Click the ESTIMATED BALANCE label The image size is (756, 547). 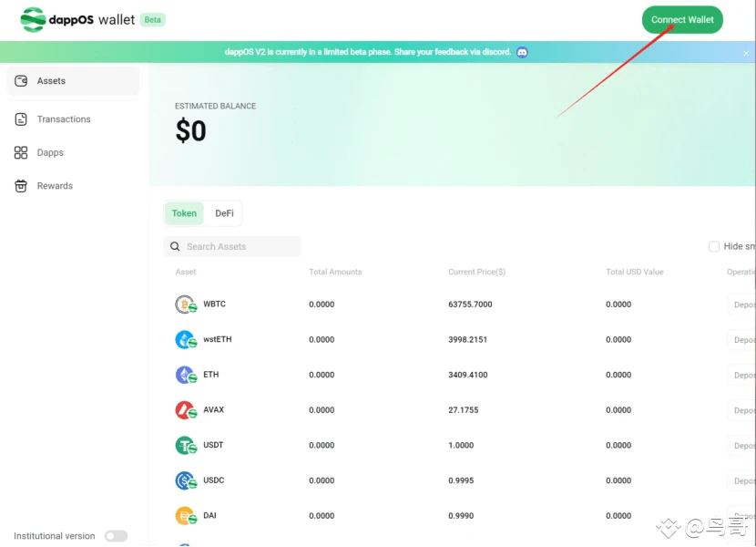[x=215, y=107]
